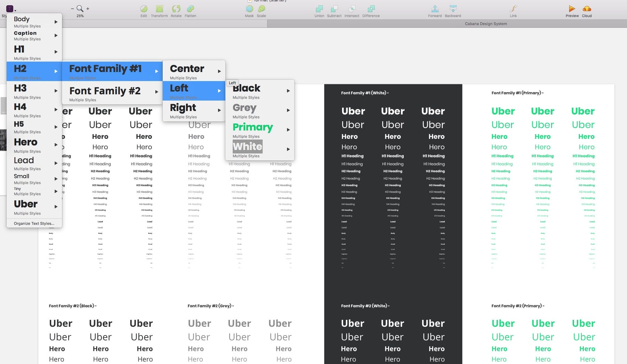
Task: Click the Subtract boolean icon
Action: (334, 9)
